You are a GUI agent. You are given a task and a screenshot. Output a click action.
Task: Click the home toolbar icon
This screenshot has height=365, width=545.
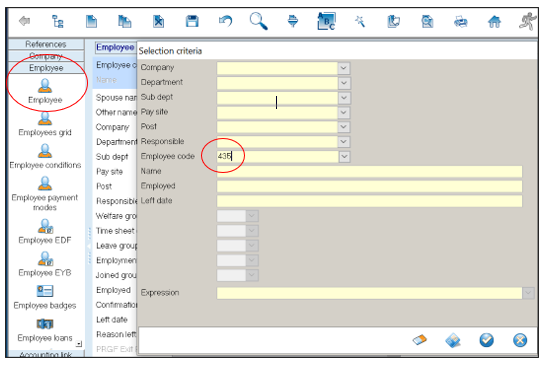tap(494, 22)
